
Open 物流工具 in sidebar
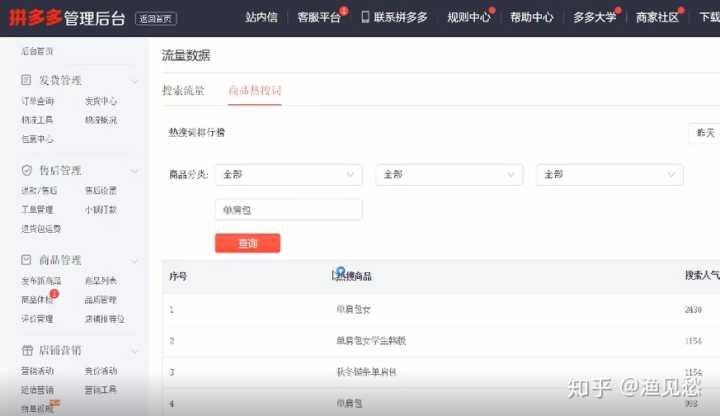[37, 120]
